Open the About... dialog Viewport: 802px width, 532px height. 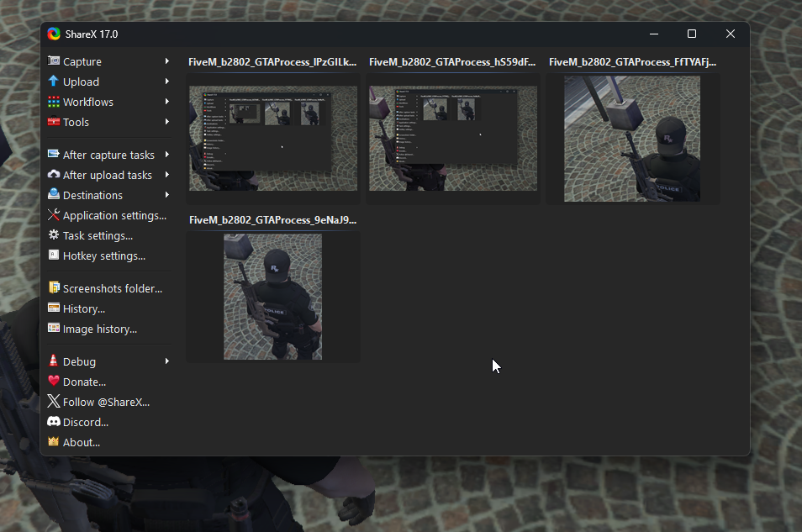109,442
